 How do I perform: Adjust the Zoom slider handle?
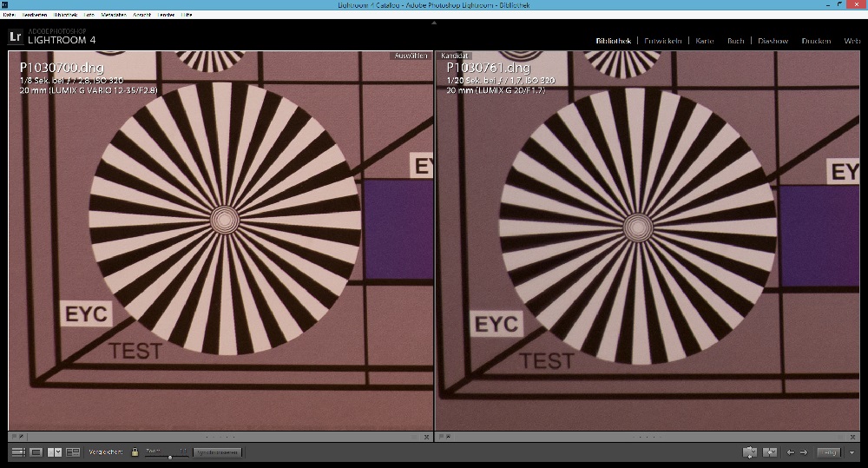170,457
